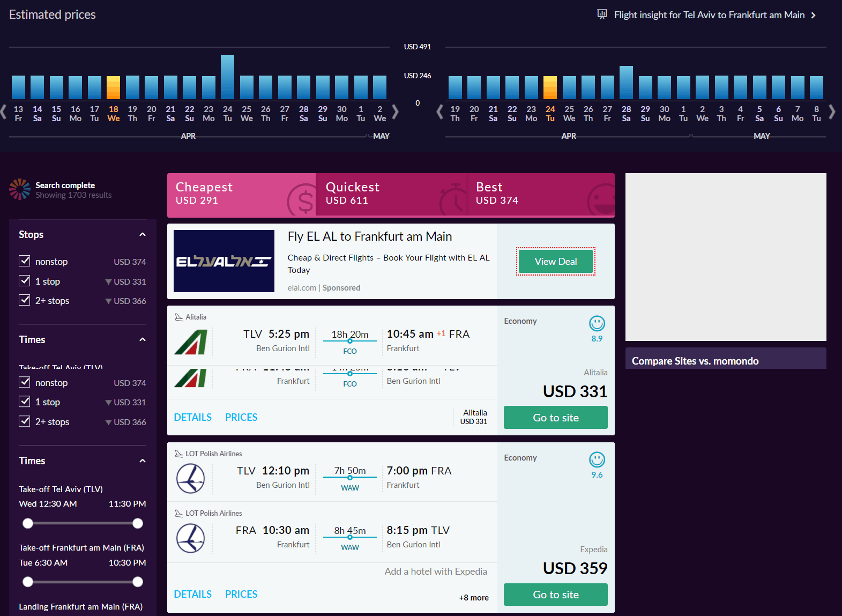Go to site for USD 331 Alitalia
This screenshot has height=616, width=842.
coord(556,418)
